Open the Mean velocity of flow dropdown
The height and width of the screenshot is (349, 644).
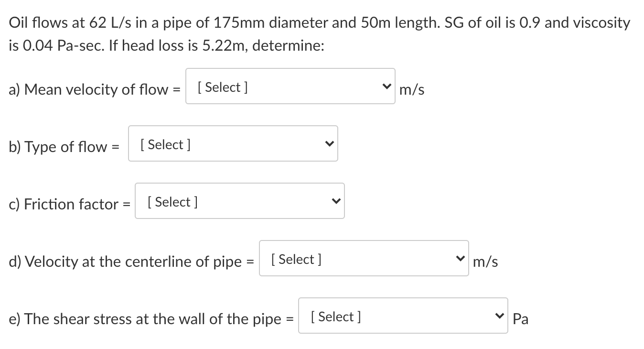click(x=290, y=87)
